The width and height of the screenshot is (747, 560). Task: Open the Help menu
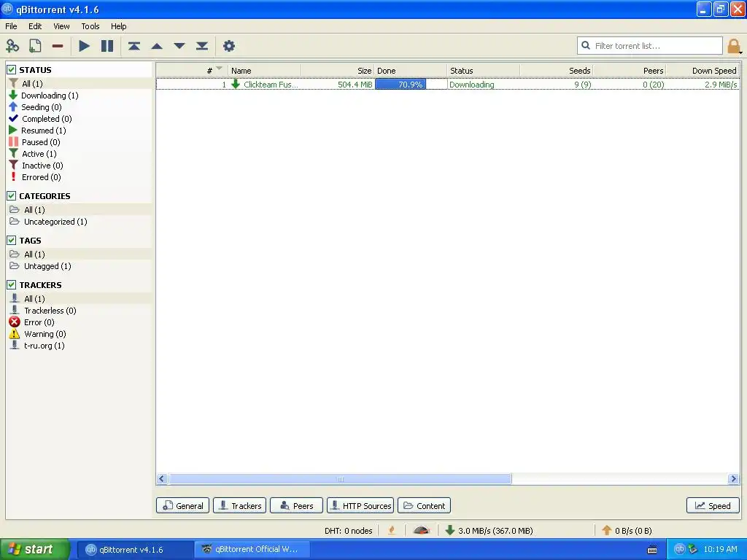pos(119,26)
